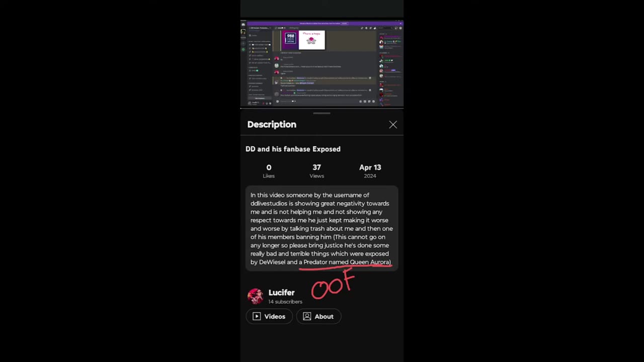Click the attachment plus icon in message box
This screenshot has width=644, height=362.
[x=277, y=101]
